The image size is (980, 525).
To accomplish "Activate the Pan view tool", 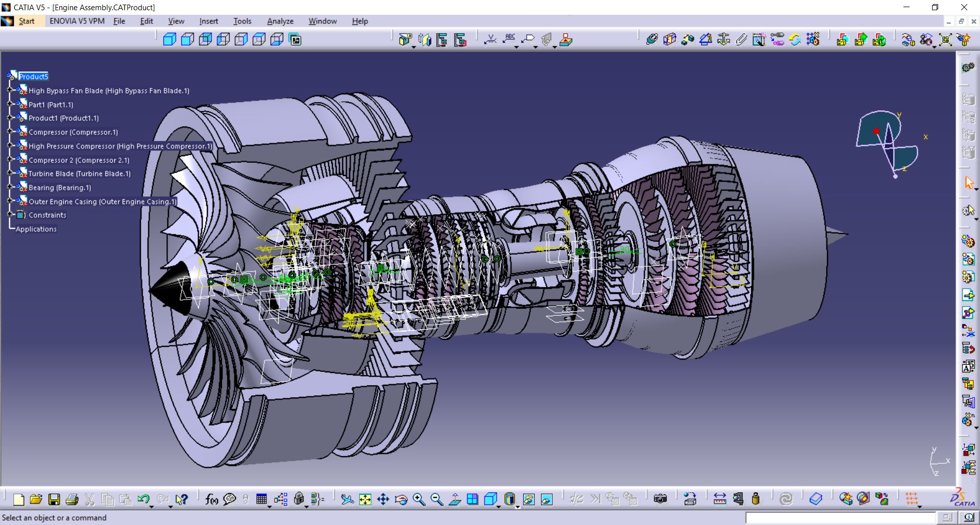I will tap(383, 499).
